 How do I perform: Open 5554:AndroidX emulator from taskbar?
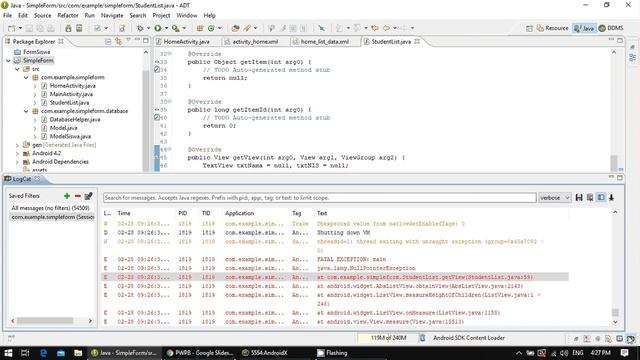[264, 353]
